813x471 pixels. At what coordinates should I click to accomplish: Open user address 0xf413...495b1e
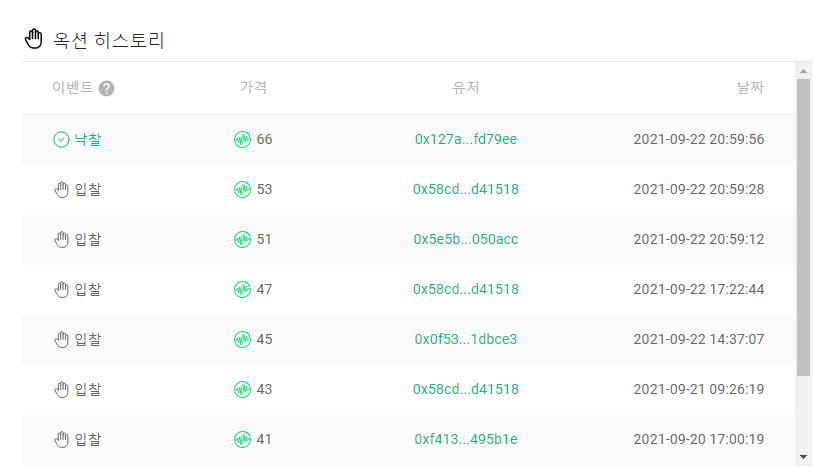(466, 439)
